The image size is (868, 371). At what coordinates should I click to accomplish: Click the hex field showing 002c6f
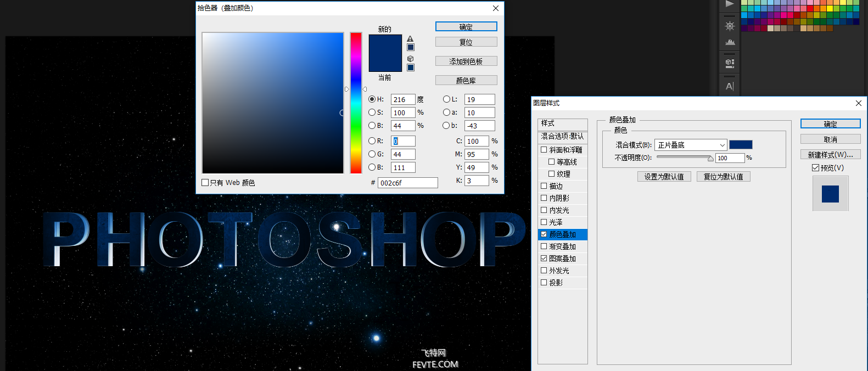[x=408, y=183]
